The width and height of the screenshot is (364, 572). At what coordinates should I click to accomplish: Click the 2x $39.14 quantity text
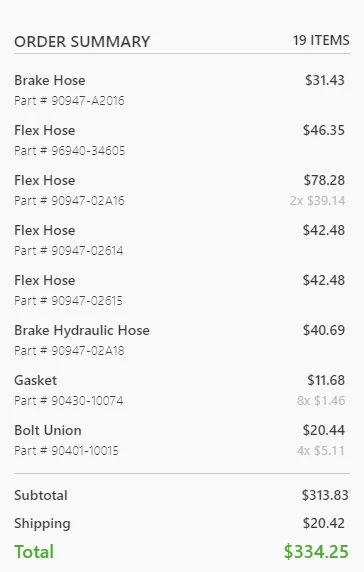click(317, 200)
